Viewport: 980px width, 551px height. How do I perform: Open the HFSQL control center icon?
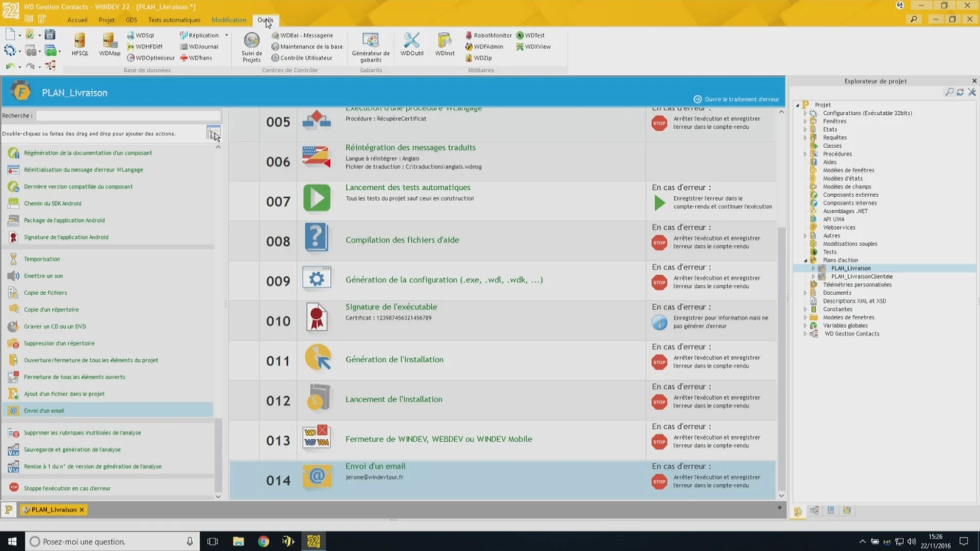tap(79, 44)
